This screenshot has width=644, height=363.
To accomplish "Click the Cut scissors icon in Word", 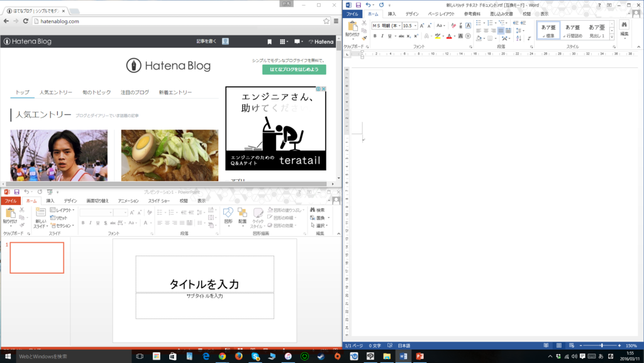I will (364, 23).
